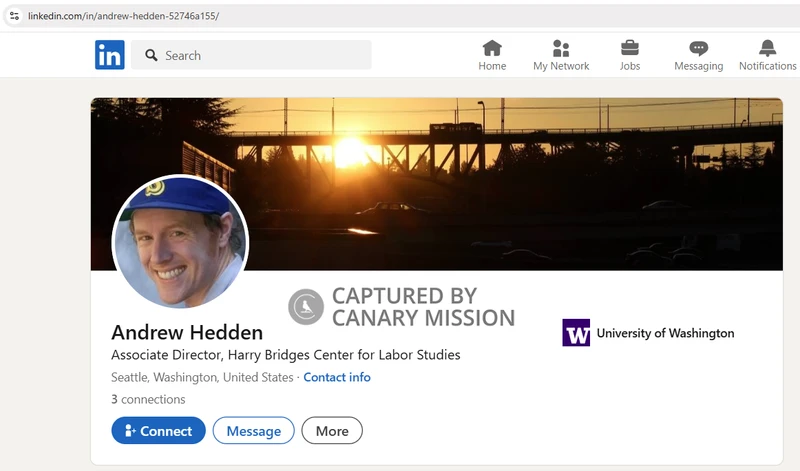
Task: View the 3 connections count
Action: tap(148, 399)
